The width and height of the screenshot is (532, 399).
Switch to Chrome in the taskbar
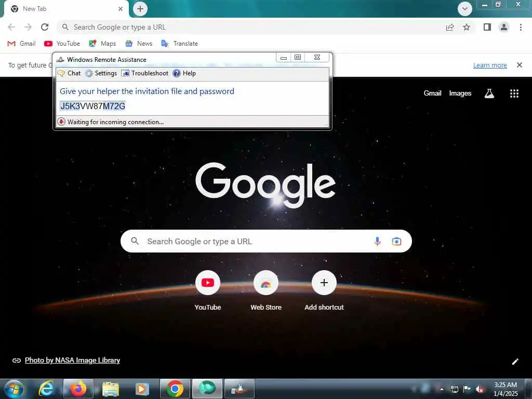click(x=175, y=389)
